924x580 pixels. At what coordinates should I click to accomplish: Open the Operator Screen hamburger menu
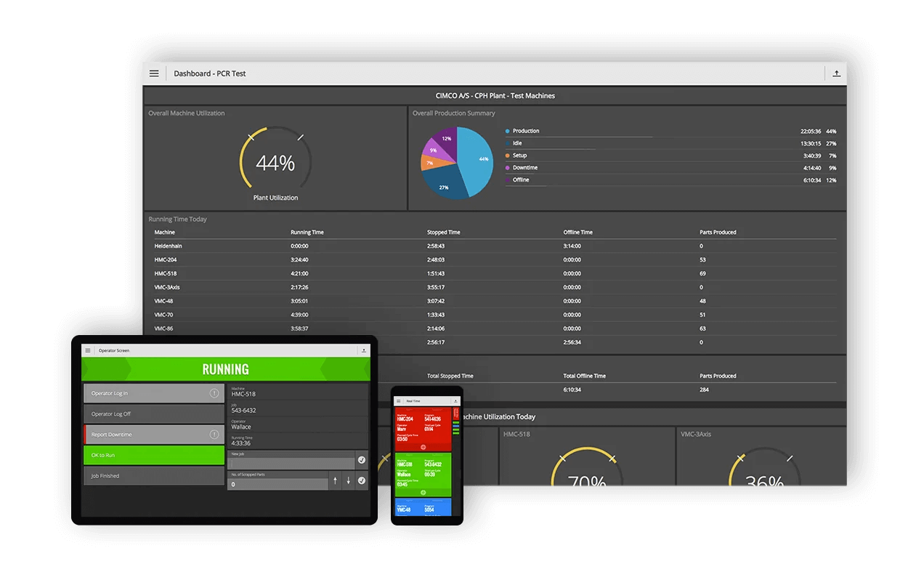(x=88, y=350)
